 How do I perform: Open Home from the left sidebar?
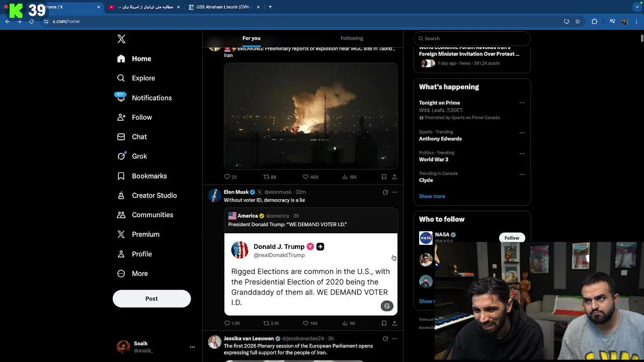coord(134,59)
